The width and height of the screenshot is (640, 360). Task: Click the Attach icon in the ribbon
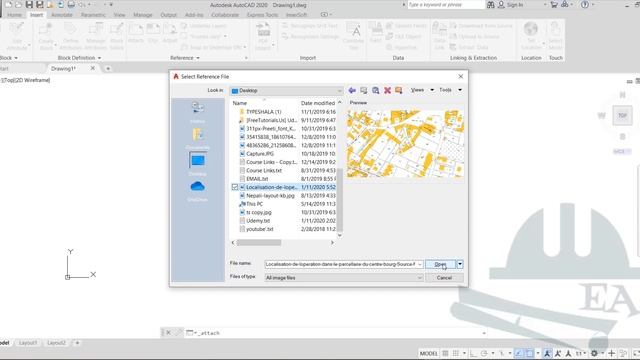click(x=136, y=33)
